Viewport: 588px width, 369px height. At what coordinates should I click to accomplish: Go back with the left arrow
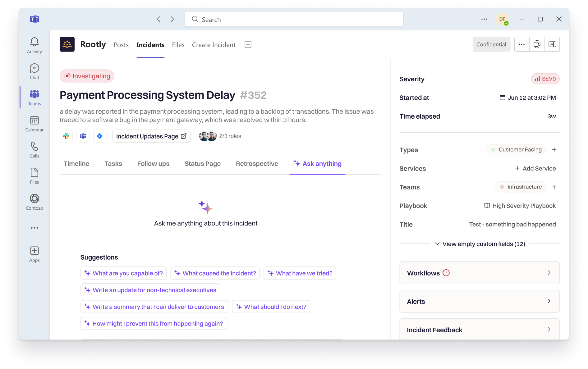coord(158,19)
